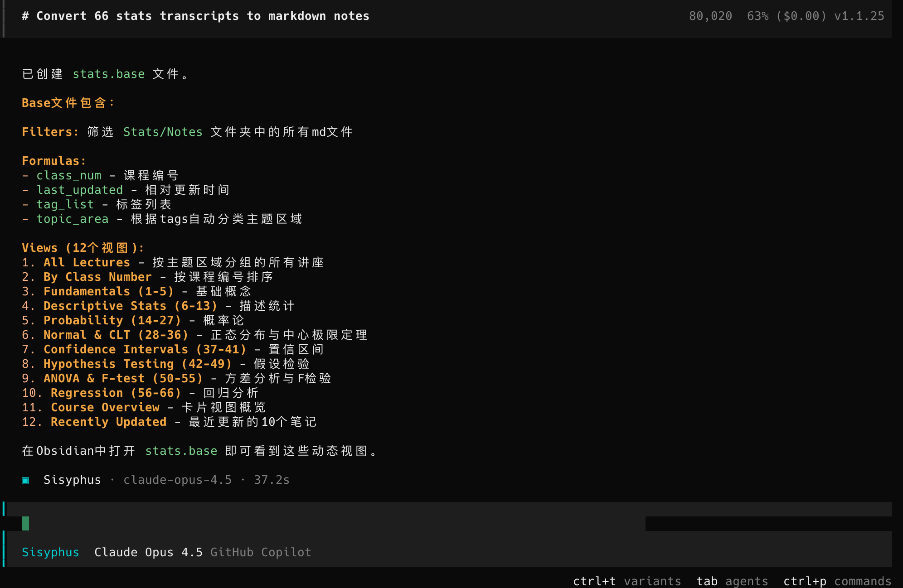Click the 80,020 token count
This screenshot has width=903, height=588.
point(710,16)
